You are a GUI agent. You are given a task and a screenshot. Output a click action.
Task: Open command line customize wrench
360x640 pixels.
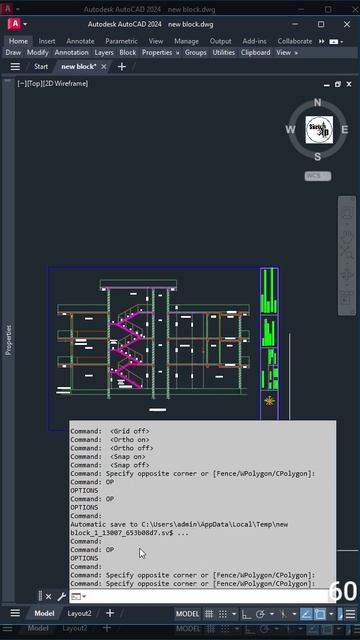61,597
